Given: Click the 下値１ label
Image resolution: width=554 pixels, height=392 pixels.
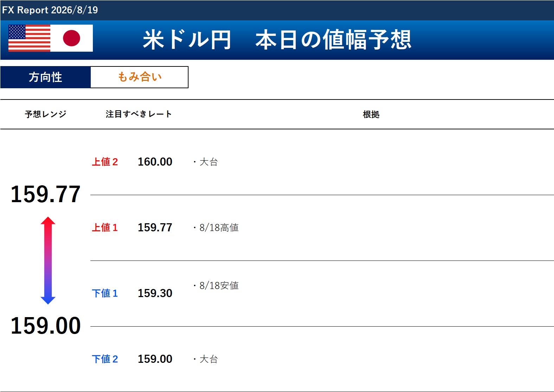Looking at the screenshot, I should [105, 293].
